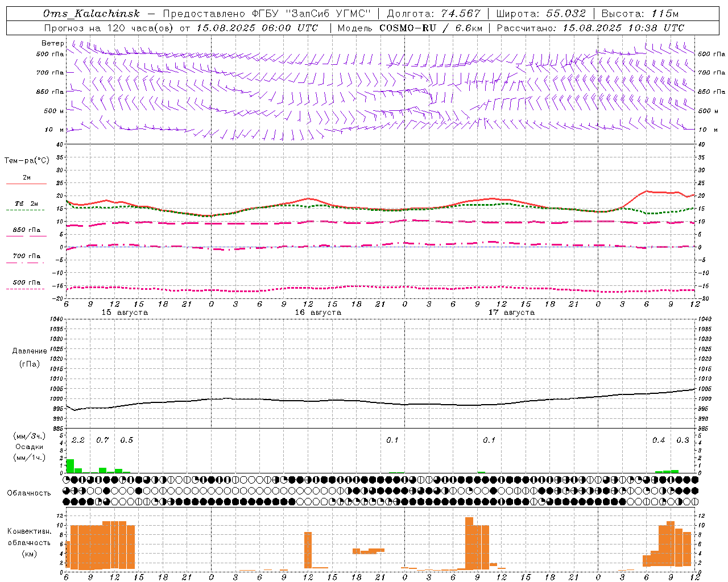The height and width of the screenshot is (582, 728).
Task: Select the 'Модель COSMO-RU / 6.6км' text
Action: pyautogui.click(x=410, y=28)
